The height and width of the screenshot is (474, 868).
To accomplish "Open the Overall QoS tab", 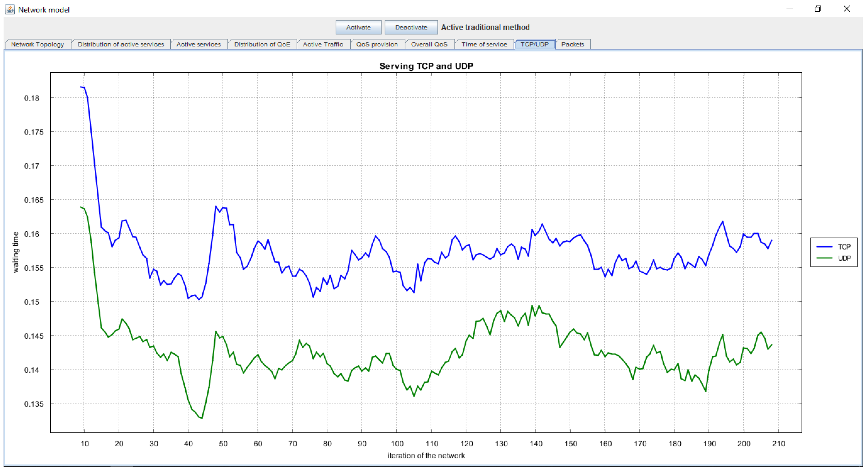I will (x=429, y=44).
